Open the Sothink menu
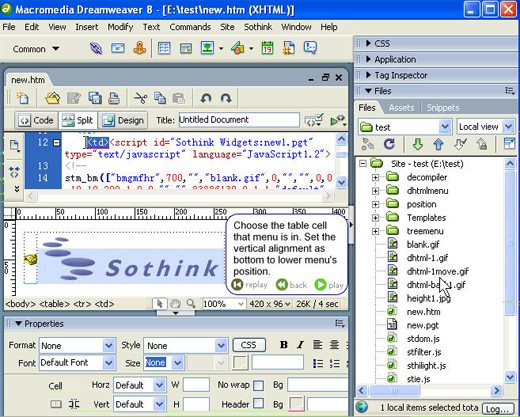This screenshot has height=417, width=520. [x=258, y=27]
